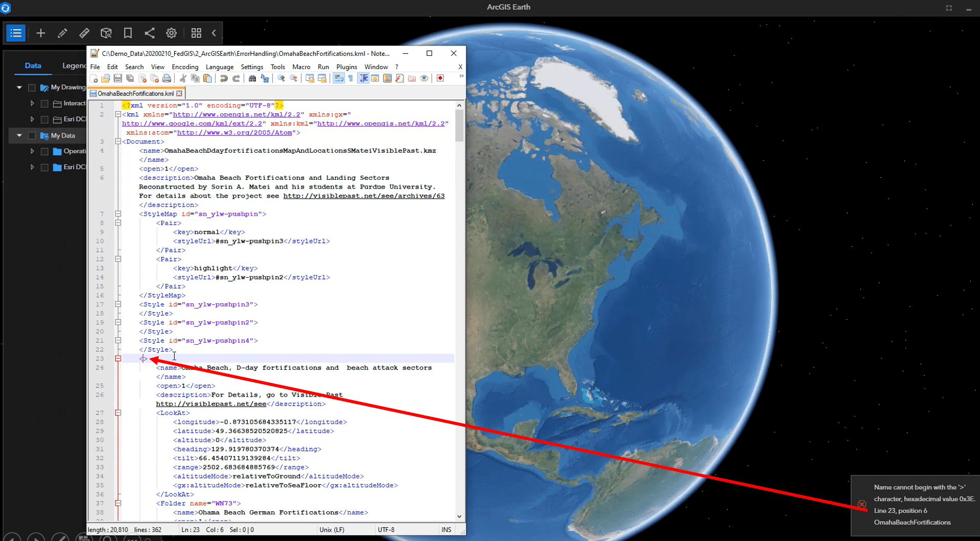Screen dimensions: 980x541
Task: Open the File menu in Notepad++
Action: tap(95, 67)
